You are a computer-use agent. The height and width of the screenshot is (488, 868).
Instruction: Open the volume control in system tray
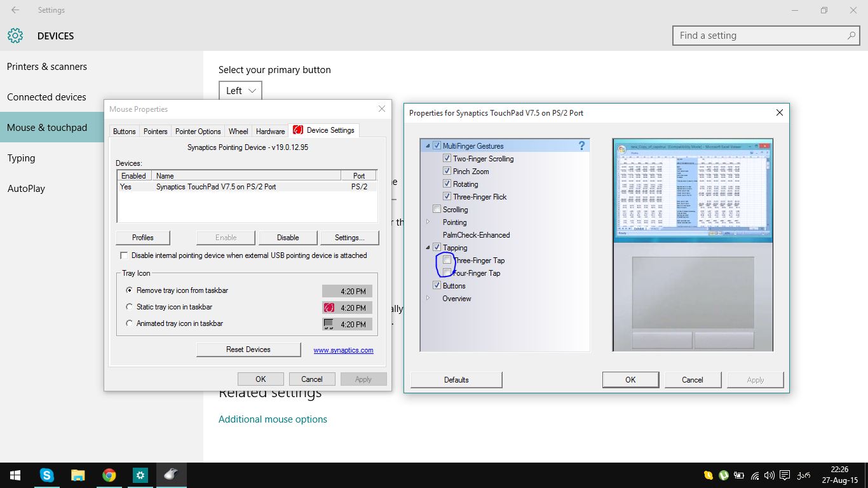770,475
